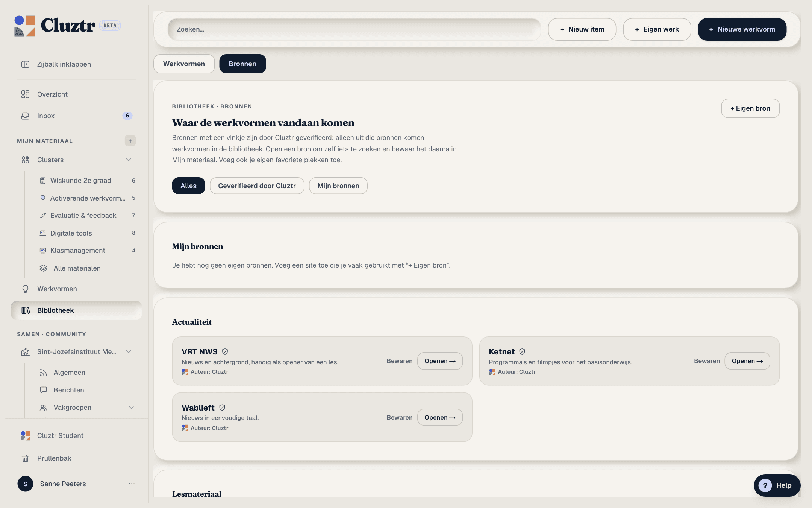Save Ketnet with Bewaren
The height and width of the screenshot is (508, 812).
[707, 361]
